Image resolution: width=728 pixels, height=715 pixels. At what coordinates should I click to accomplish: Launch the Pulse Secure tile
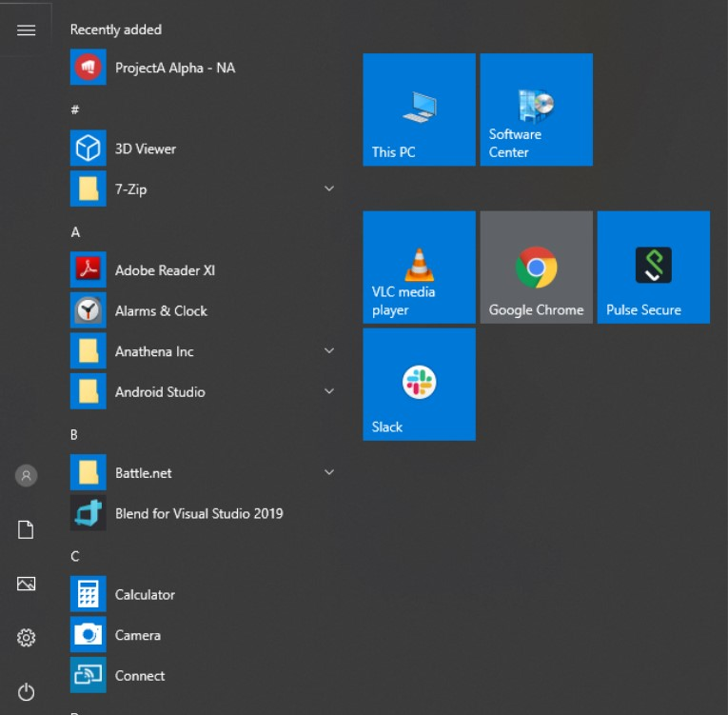click(653, 268)
